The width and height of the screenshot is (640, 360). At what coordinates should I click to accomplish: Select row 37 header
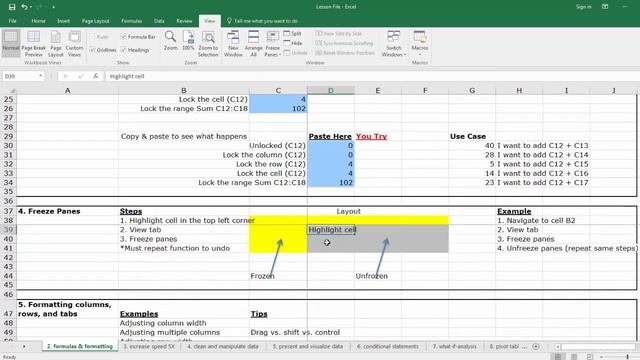coord(8,211)
